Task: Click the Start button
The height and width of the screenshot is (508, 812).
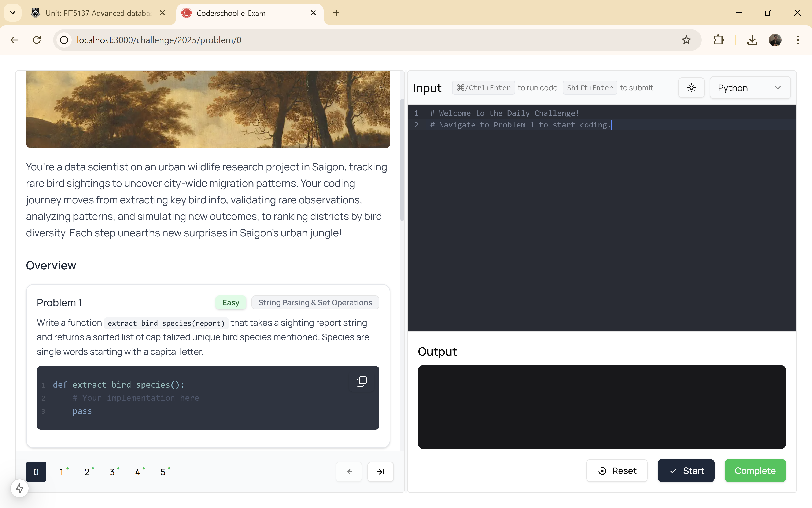Action: [686, 471]
